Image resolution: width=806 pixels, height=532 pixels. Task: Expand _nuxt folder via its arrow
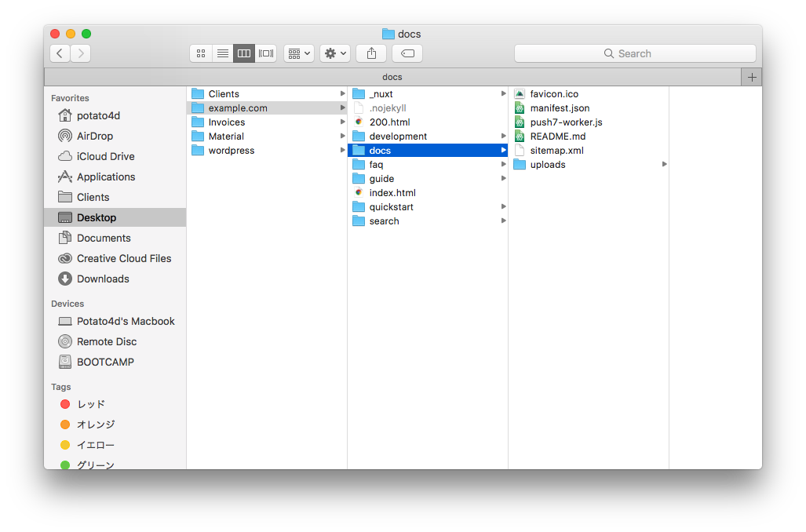point(504,93)
